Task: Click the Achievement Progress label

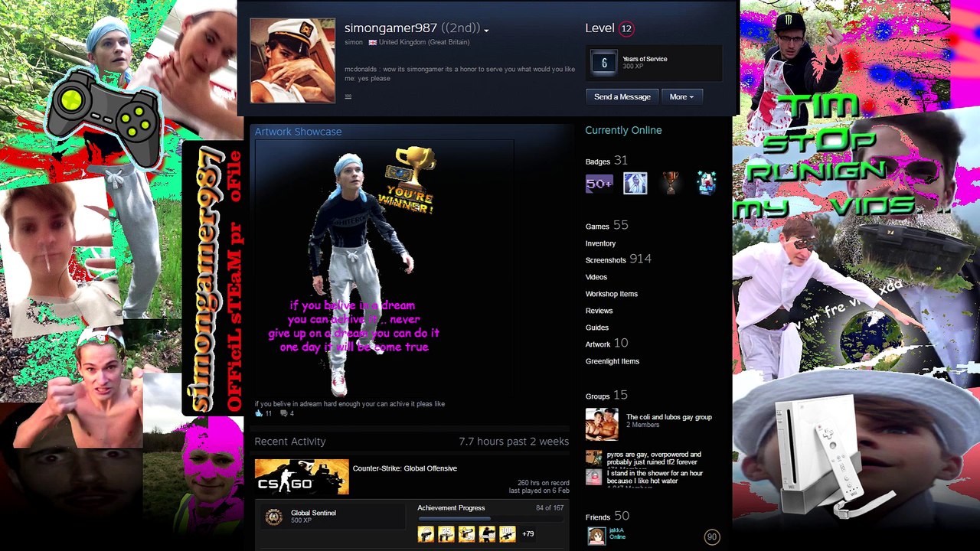Action: [451, 508]
